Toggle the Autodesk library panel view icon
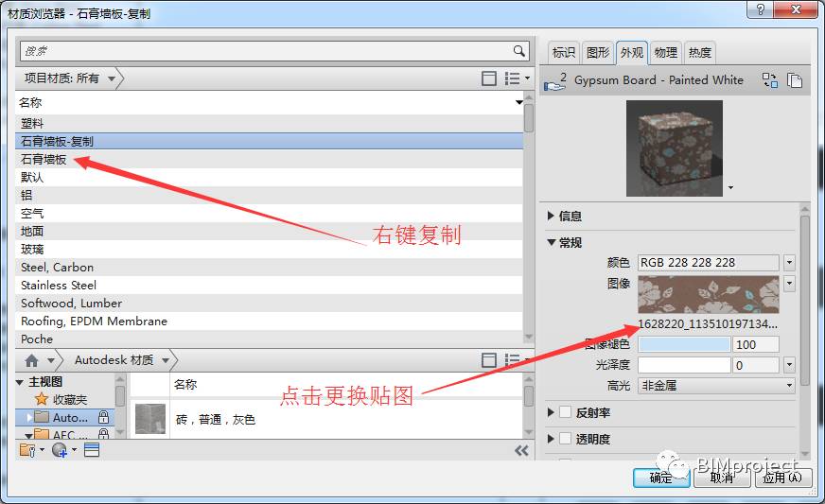This screenshot has width=825, height=504. pos(489,360)
